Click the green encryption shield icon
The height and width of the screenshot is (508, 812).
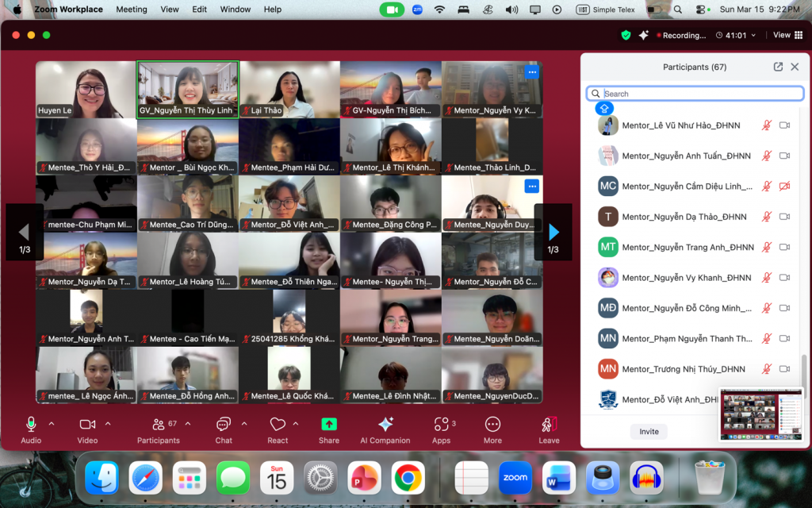[x=626, y=35]
